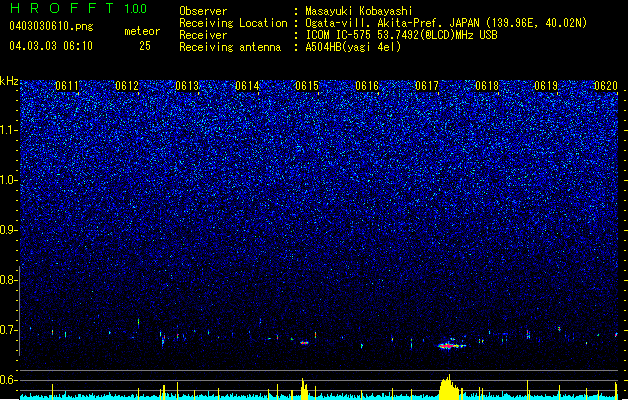Click the 'Observer' field label
Image resolution: width=629 pixels, height=400 pixels.
point(203,11)
